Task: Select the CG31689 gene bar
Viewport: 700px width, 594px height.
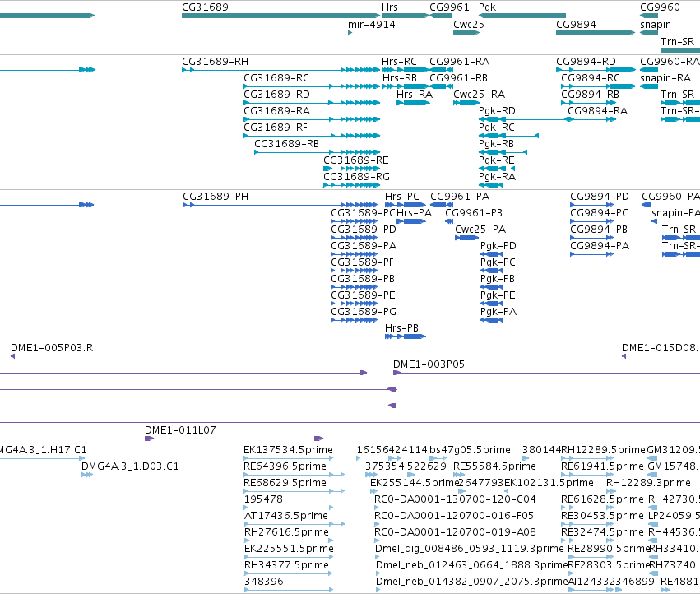Action: 280,16
